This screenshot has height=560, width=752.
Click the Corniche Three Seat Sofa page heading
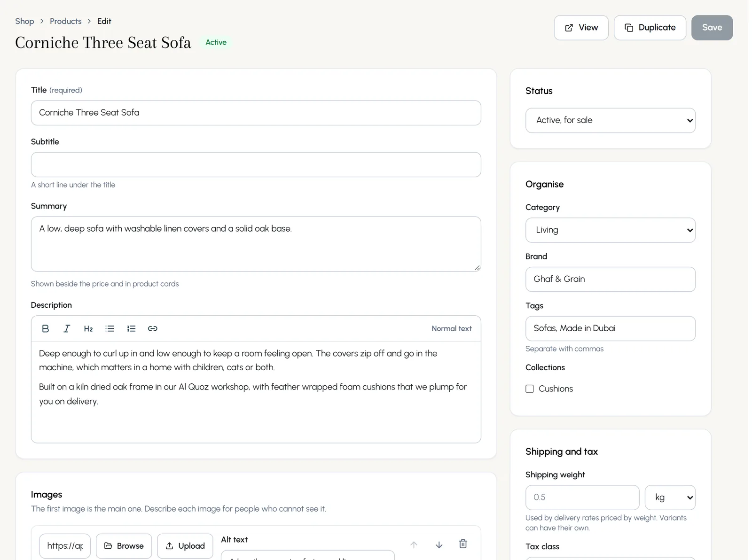coord(103,42)
